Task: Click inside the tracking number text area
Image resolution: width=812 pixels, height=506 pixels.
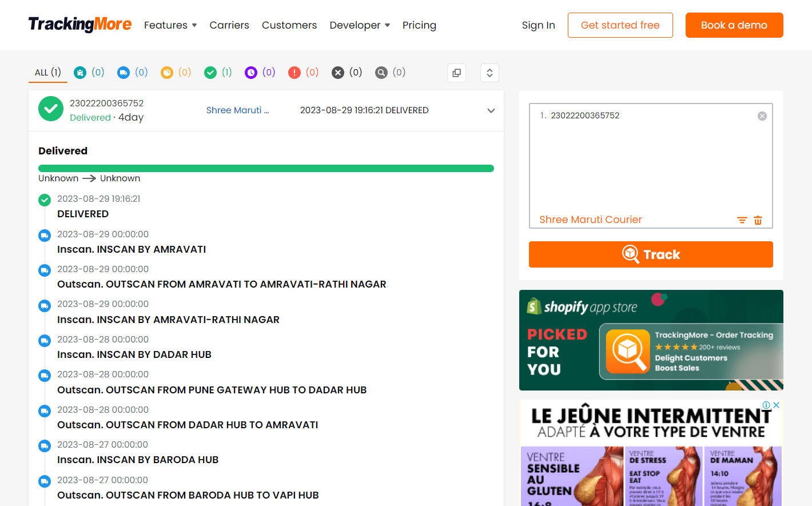Action: (650, 166)
